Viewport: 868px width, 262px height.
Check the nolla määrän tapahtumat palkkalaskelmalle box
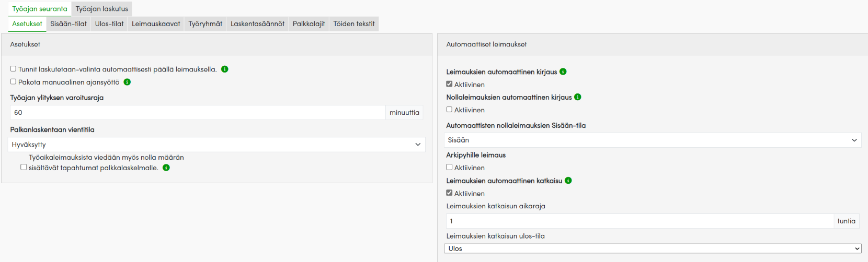coord(24,167)
